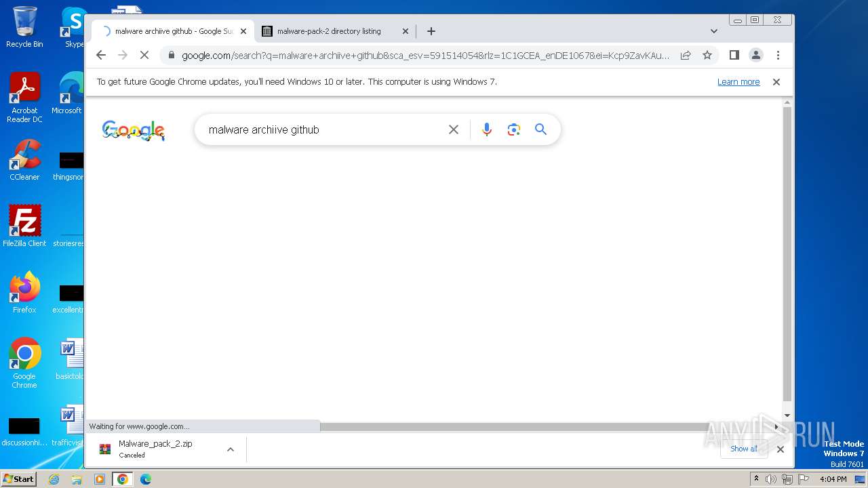Image resolution: width=868 pixels, height=488 pixels.
Task: Open the volume control in the tray
Action: coord(771,479)
